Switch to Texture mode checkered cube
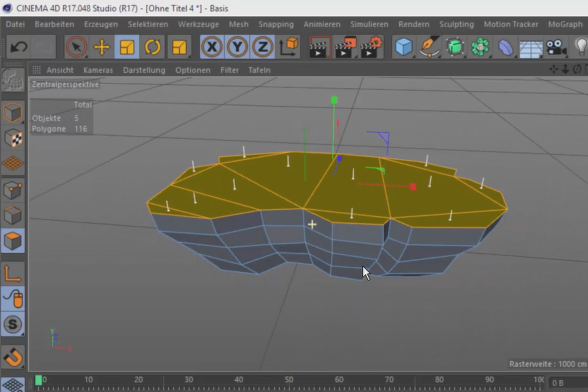The image size is (588, 392). tap(13, 138)
